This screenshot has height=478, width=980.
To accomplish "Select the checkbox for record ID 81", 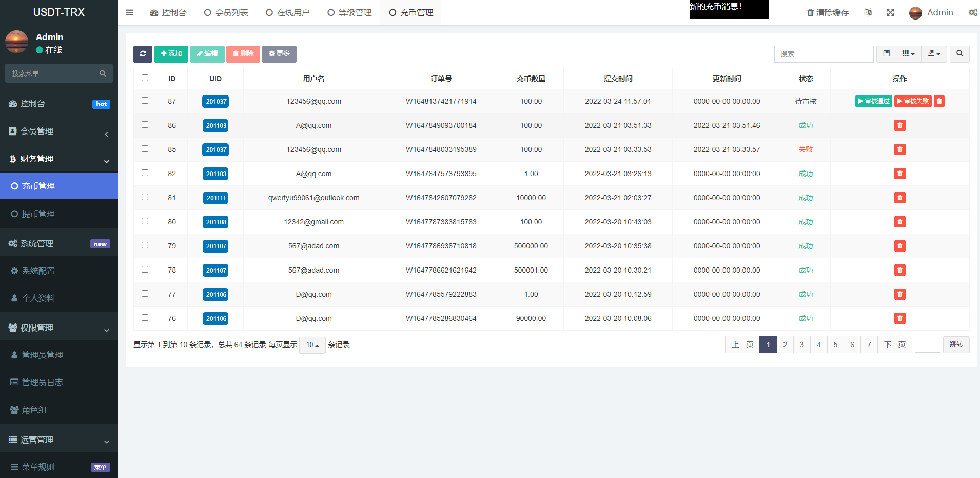I will click(145, 197).
